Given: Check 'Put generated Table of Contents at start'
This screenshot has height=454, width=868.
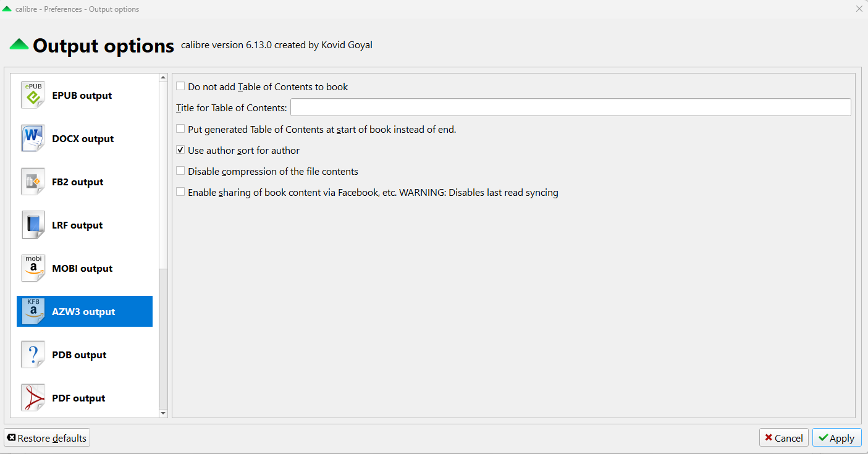Looking at the screenshot, I should 180,129.
